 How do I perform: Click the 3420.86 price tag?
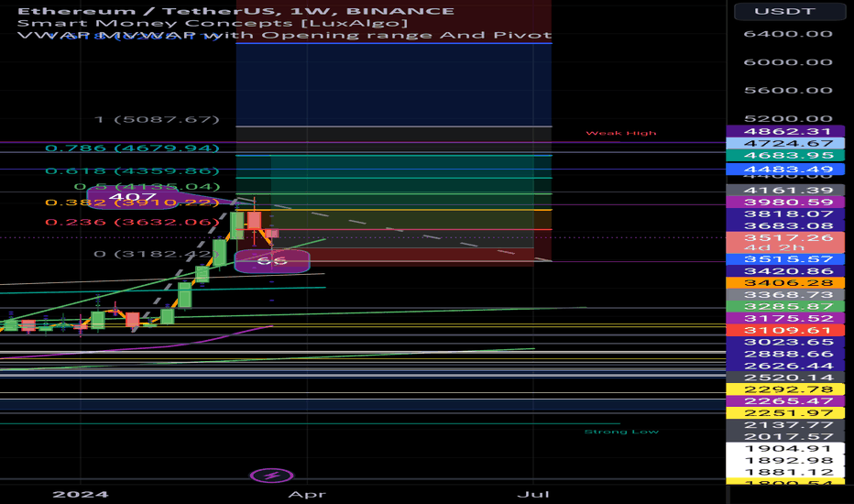(786, 271)
